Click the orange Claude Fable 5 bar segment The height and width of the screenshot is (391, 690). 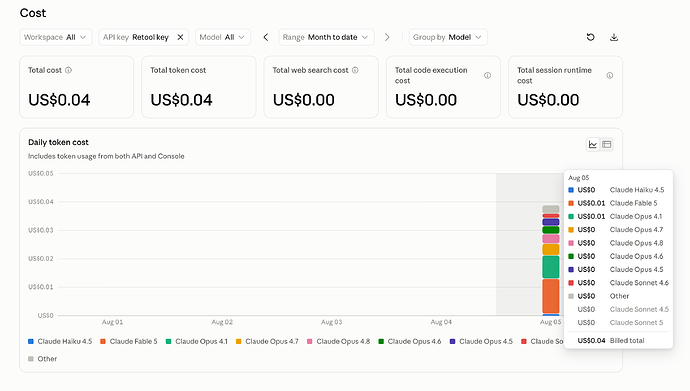(x=551, y=296)
